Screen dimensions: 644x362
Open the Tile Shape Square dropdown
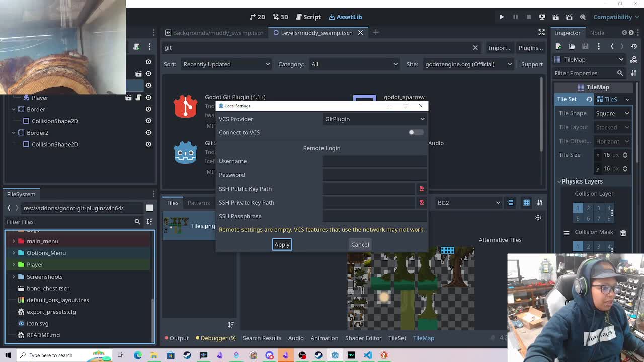(x=612, y=113)
